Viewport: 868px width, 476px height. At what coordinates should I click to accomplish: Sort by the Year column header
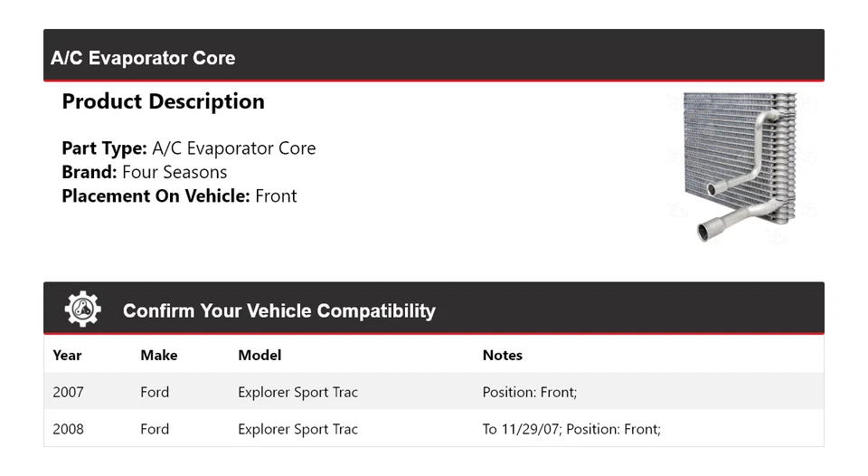click(x=67, y=355)
